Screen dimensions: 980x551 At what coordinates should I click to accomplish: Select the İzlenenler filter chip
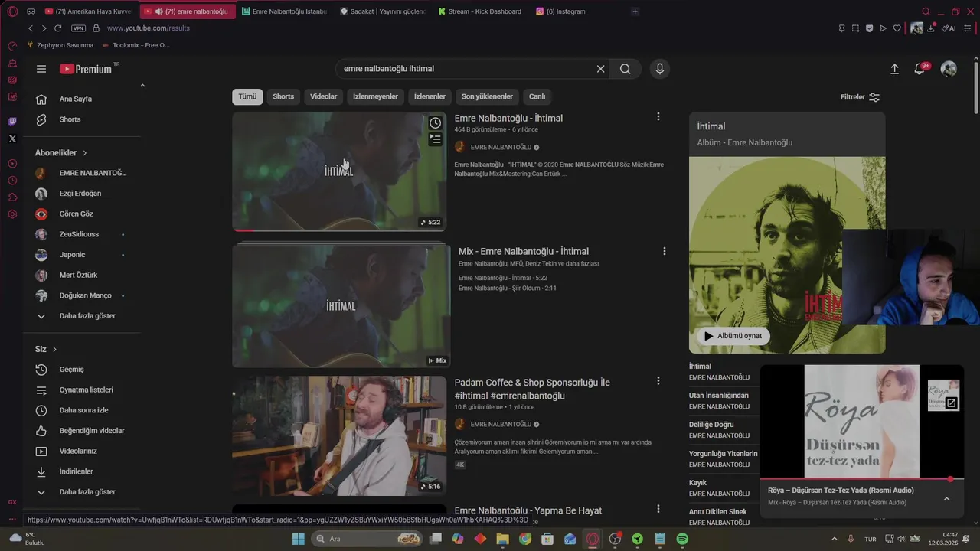(430, 96)
